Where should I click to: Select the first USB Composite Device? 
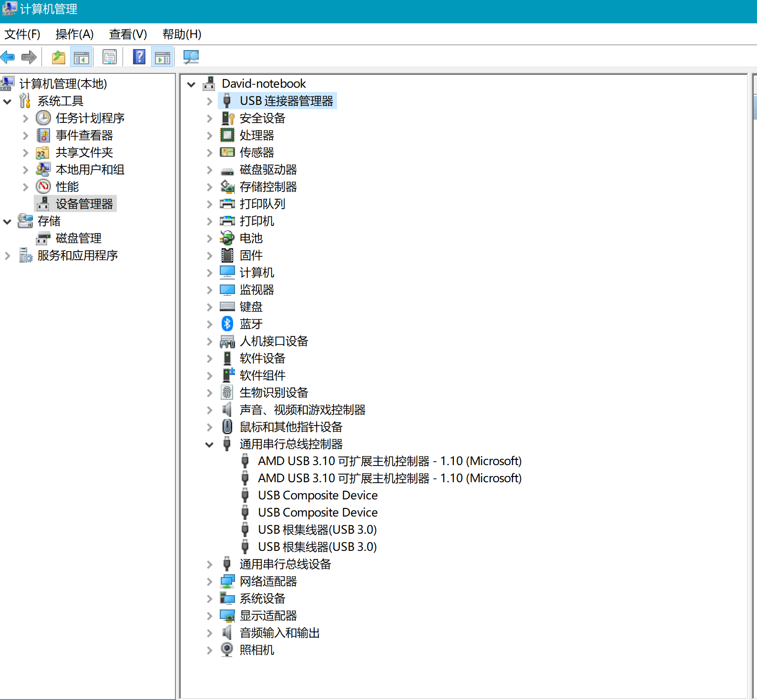318,496
